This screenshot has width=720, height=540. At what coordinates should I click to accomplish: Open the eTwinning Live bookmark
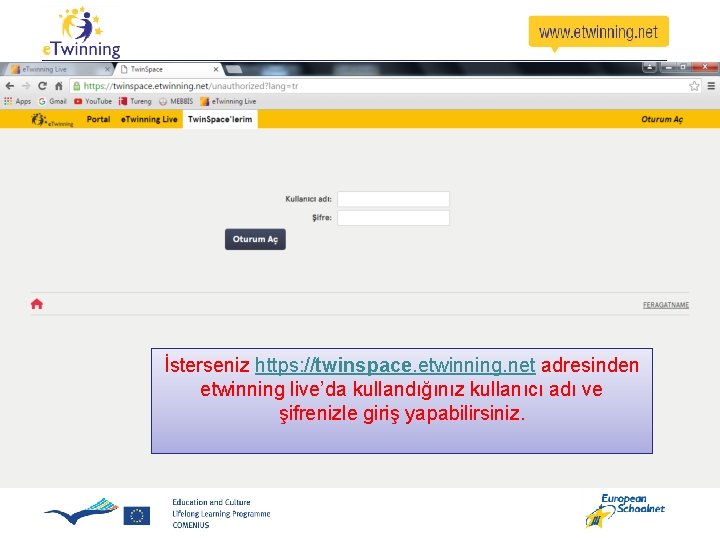point(228,101)
